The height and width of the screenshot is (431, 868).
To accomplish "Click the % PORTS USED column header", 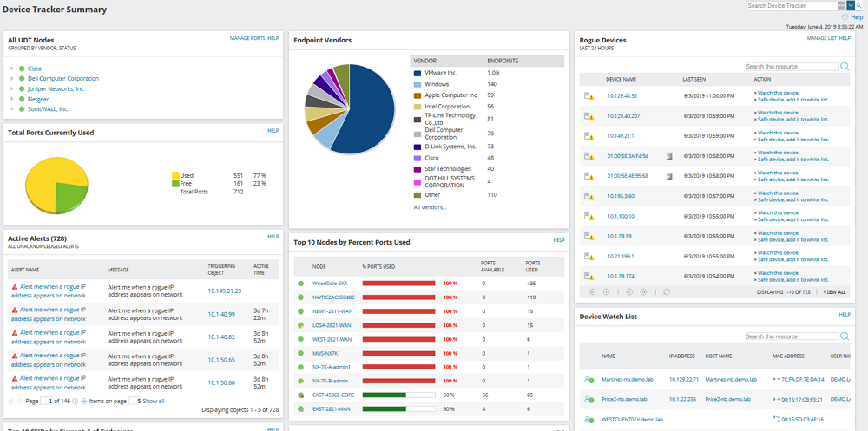I will (x=378, y=267).
